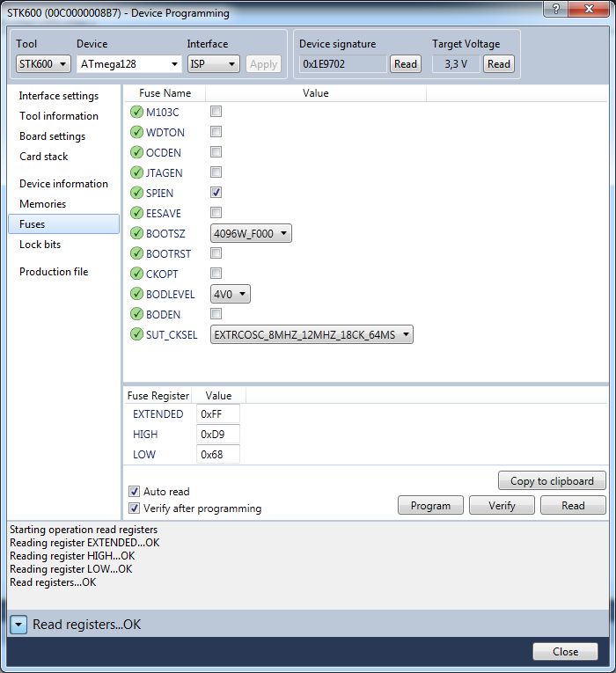
Task: Click the green status icon beside CKOPT
Action: coord(136,274)
